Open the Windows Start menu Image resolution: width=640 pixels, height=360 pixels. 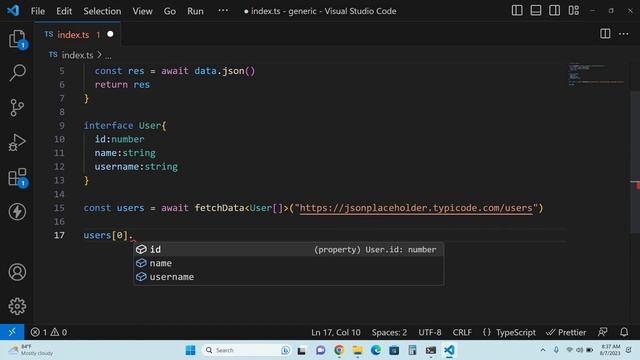190,350
